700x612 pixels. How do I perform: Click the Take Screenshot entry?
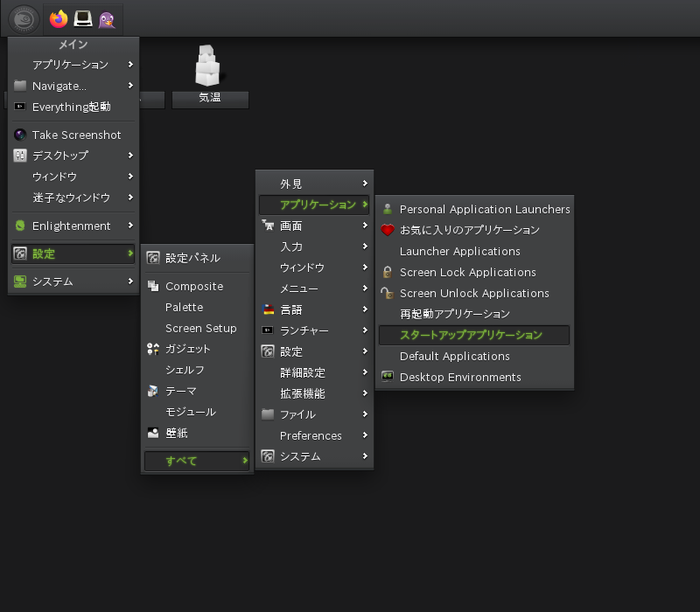[x=73, y=135]
